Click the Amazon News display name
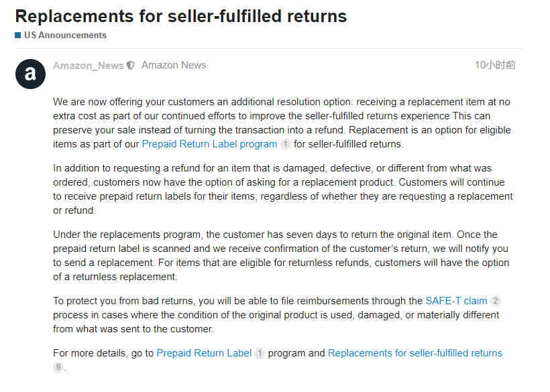This screenshot has width=550, height=392. [174, 65]
